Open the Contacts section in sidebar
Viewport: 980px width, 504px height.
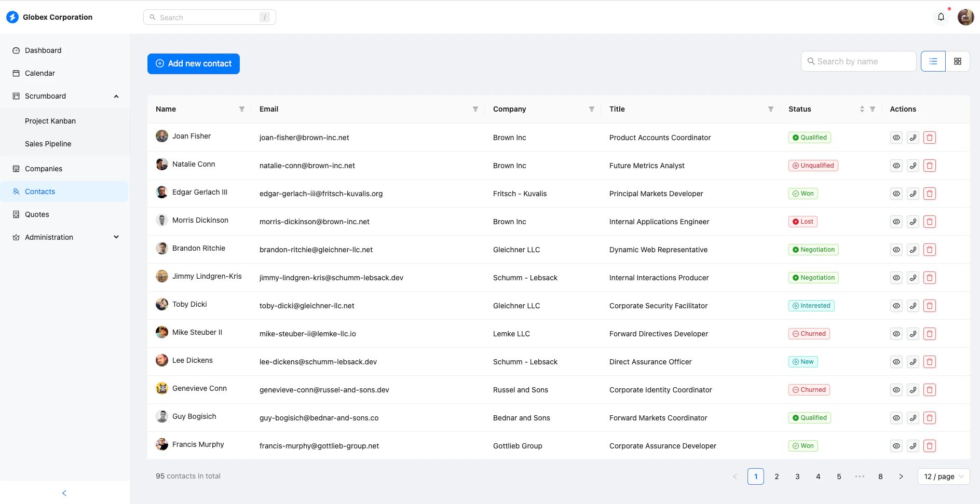click(x=39, y=191)
